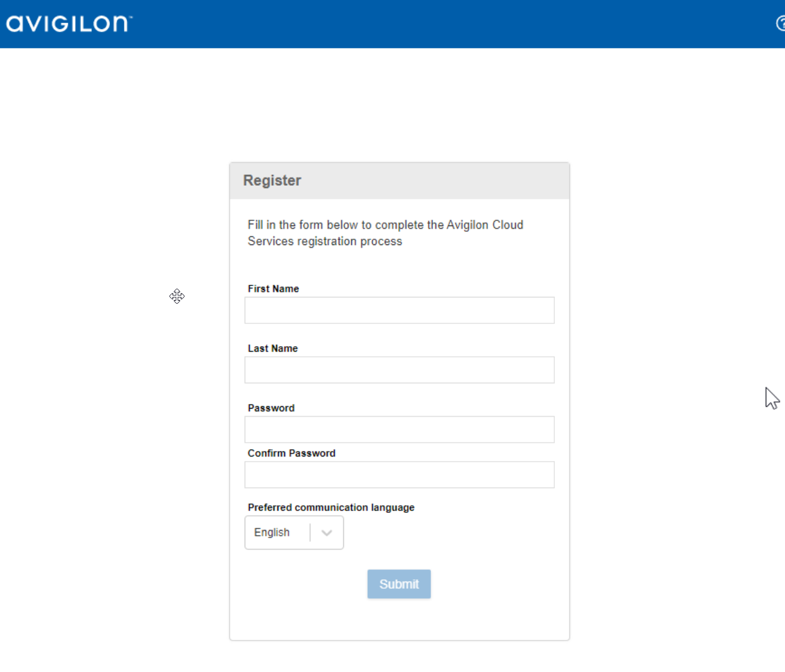Click the Password label above its field
The height and width of the screenshot is (672, 785).
(x=271, y=408)
